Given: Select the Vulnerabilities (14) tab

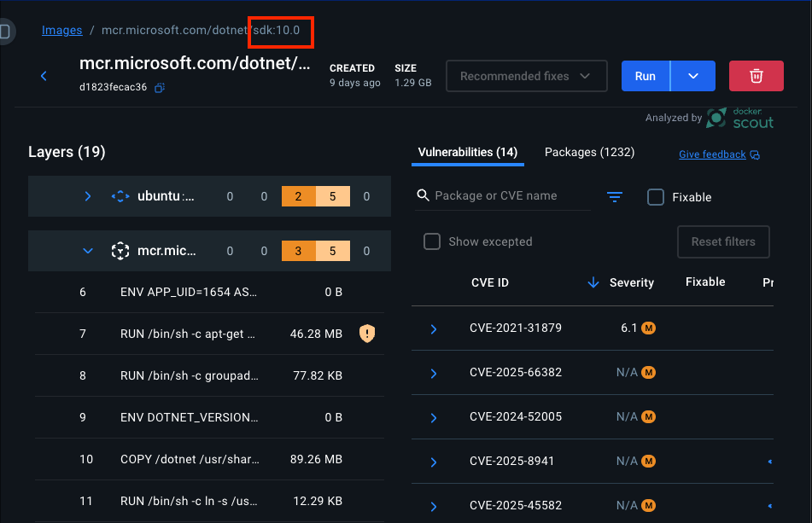Looking at the screenshot, I should [x=468, y=152].
